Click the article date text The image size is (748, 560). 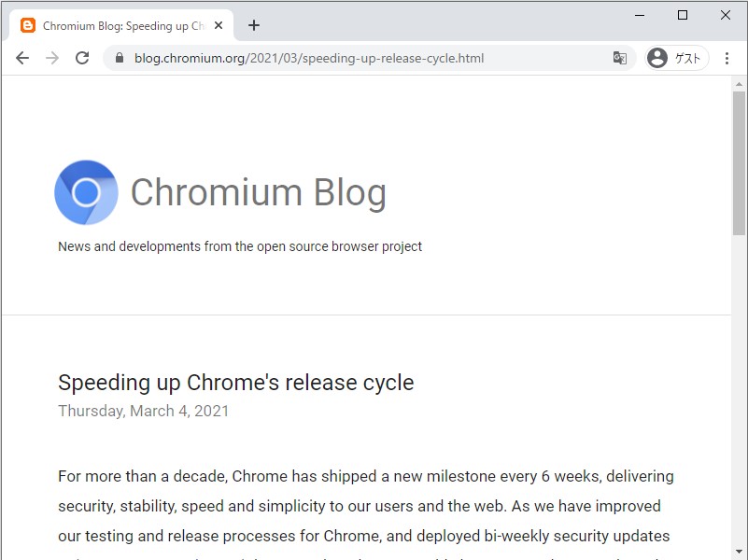pyautogui.click(x=143, y=411)
